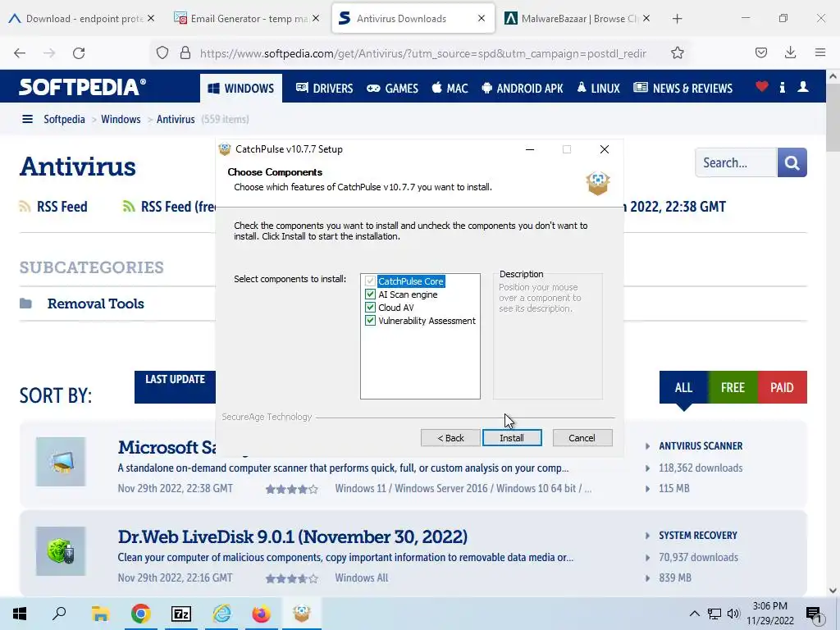Open the WINDOWS section tab

pyautogui.click(x=241, y=89)
